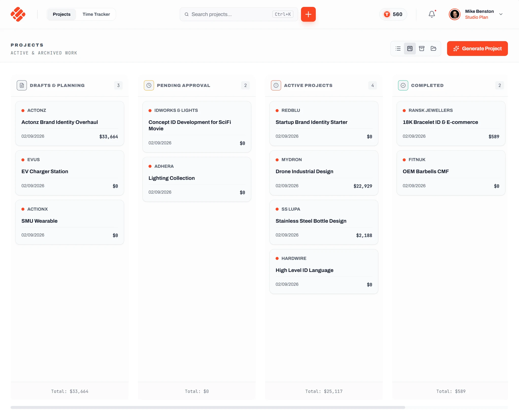Screen dimensions: 519x420
Task: Click the Completed checkmark icon
Action: [403, 85]
